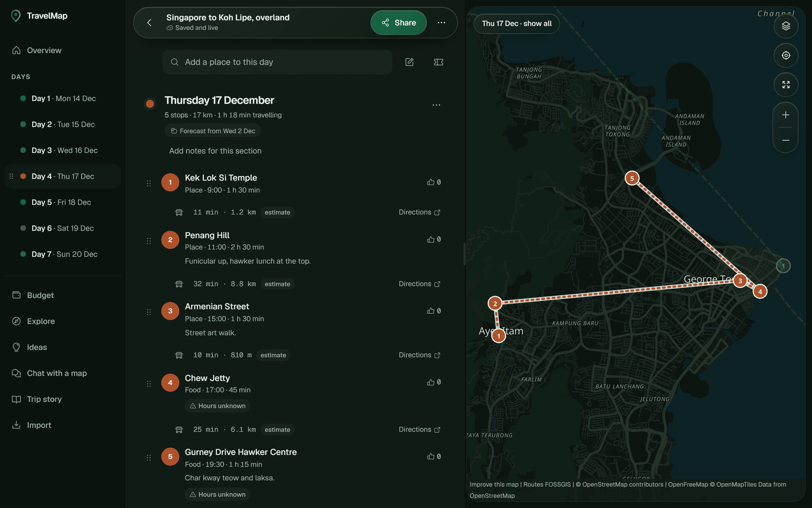Screen dimensions: 812x508
Task: Select Day 7 Sun 20 Dec
Action: (63, 254)
